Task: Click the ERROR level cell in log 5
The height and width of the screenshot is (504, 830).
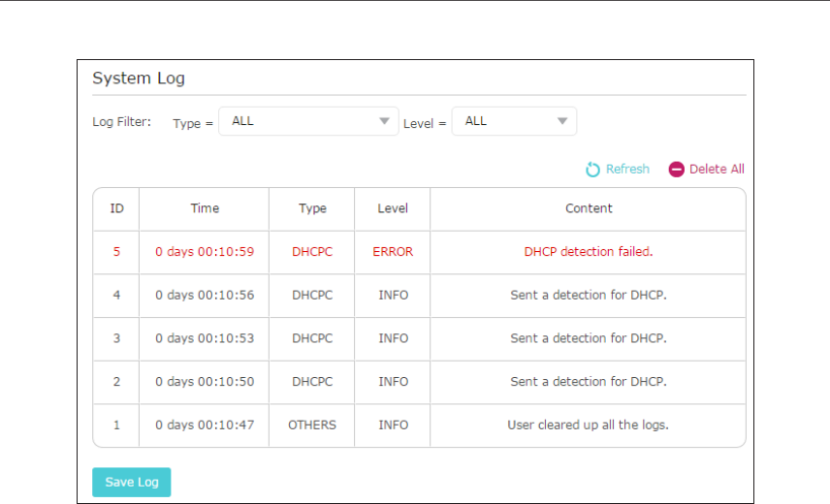Action: tap(393, 252)
